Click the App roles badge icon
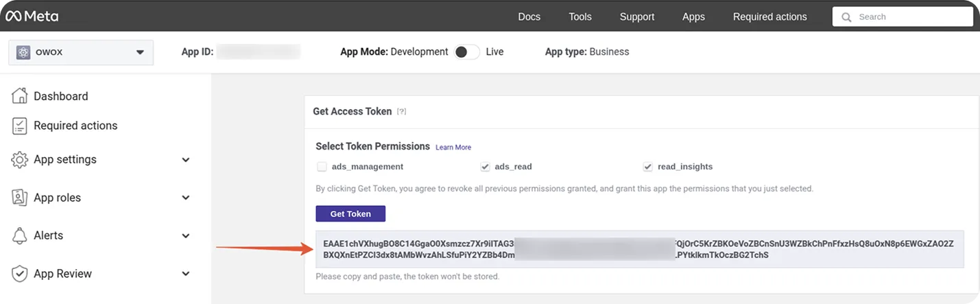 pos(20,198)
